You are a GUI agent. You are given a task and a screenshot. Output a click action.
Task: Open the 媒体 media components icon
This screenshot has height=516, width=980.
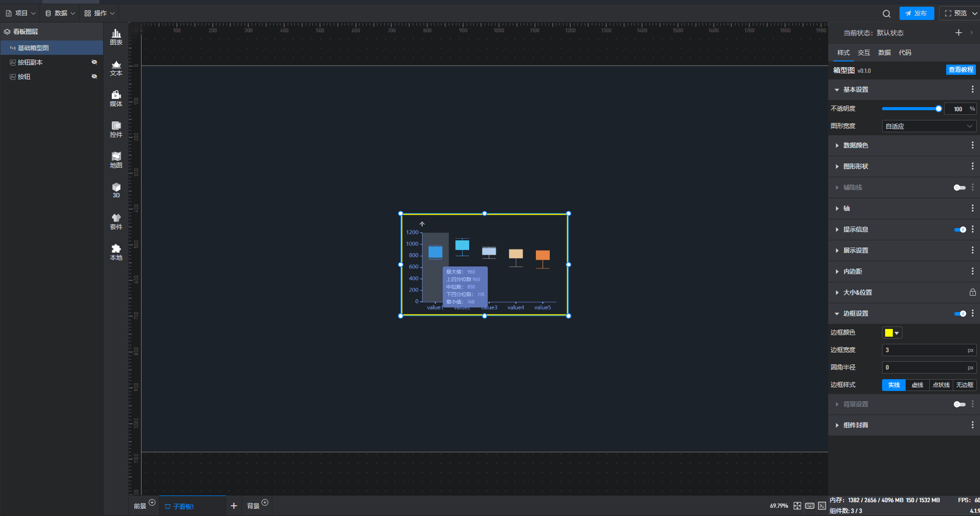[116, 98]
